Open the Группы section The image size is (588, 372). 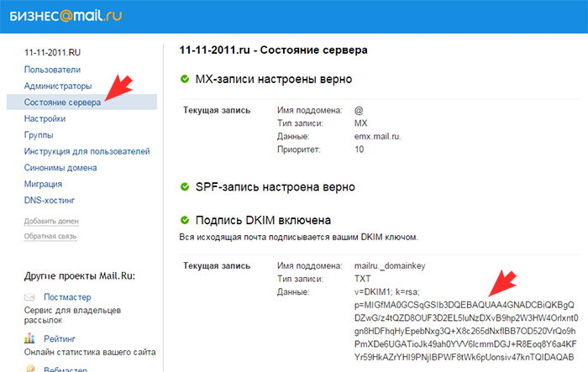tap(39, 135)
